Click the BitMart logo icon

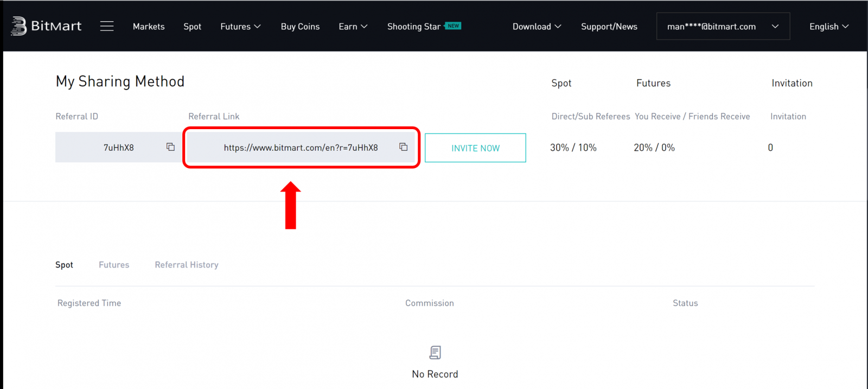point(19,26)
